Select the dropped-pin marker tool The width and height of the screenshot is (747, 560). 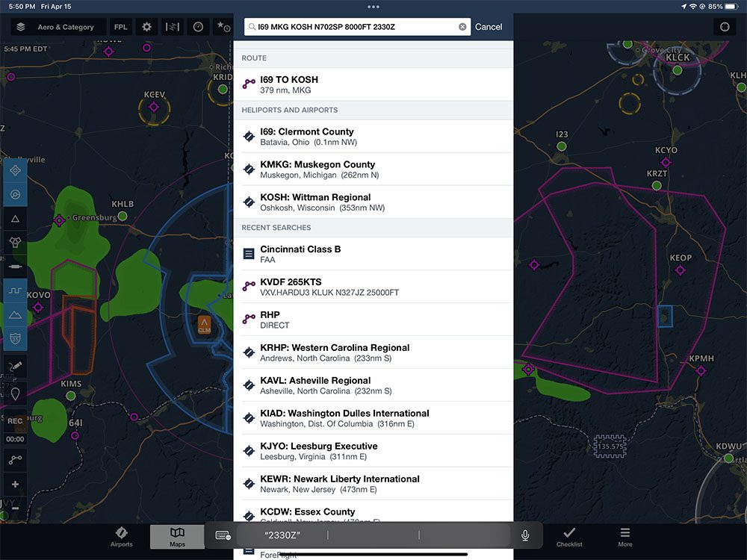pos(15,393)
